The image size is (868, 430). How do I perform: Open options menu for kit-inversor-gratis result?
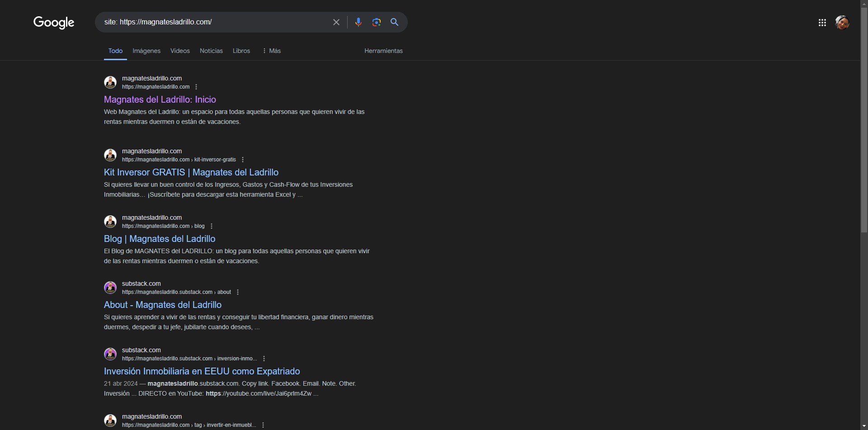click(x=243, y=160)
